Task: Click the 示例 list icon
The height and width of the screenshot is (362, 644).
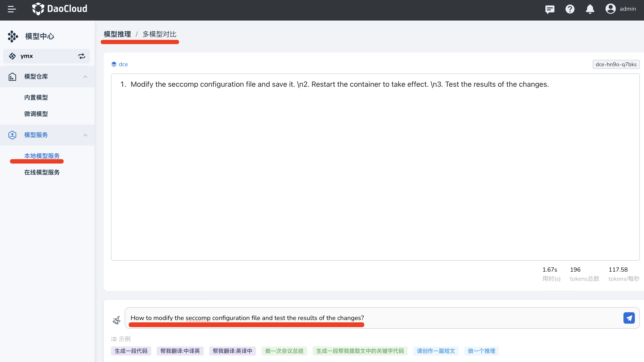Action: 114,339
